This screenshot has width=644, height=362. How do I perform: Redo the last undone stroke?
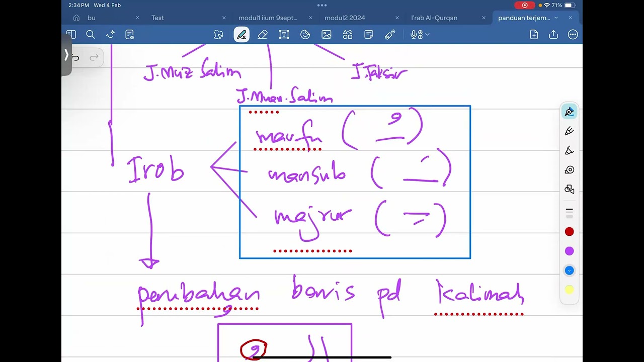coord(94,58)
